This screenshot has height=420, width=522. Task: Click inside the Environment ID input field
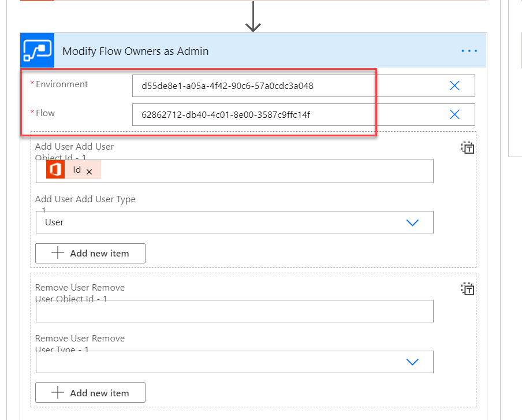pos(260,86)
